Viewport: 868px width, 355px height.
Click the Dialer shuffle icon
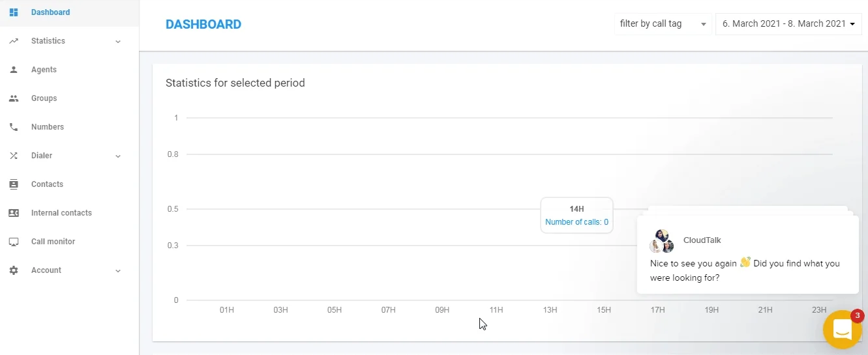14,156
